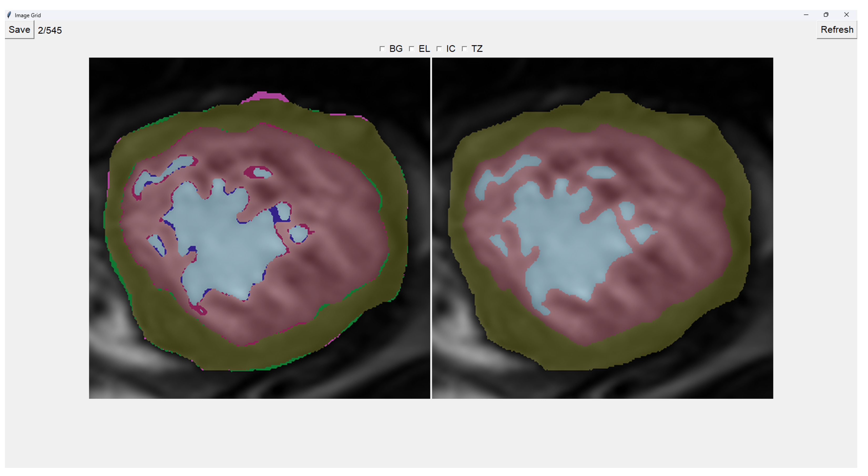This screenshot has height=476, width=868.
Task: Click magenta patch atop left image's olive ring
Action: coord(264,96)
